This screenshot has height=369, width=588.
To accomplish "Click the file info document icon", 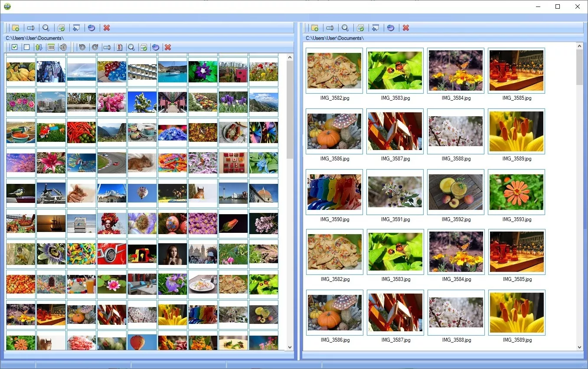I will click(120, 47).
